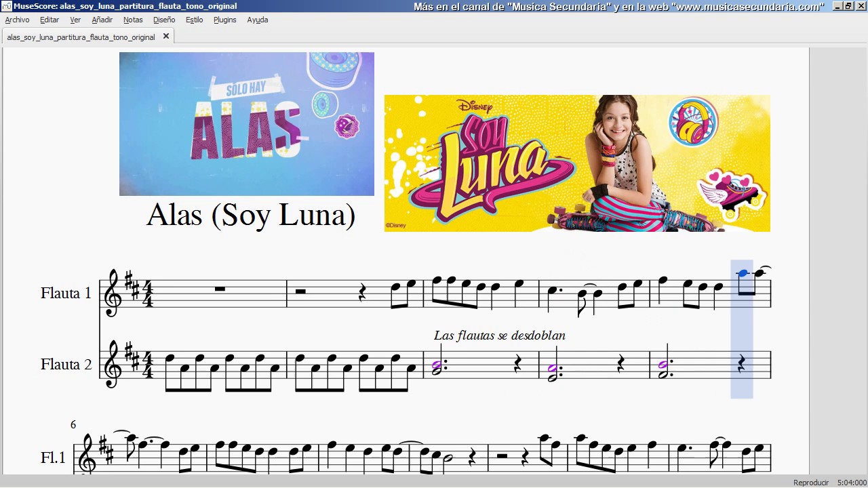
Task: Select the Flauta 1 instrument label
Action: (66, 293)
